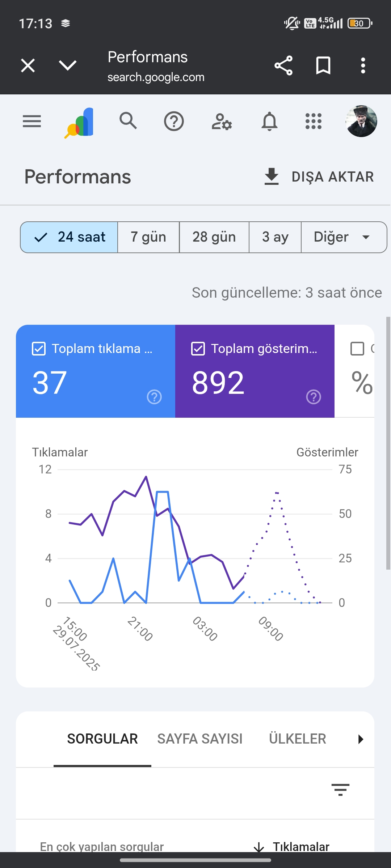Tap the share icon in browser bar
This screenshot has height=868, width=391.
[283, 65]
